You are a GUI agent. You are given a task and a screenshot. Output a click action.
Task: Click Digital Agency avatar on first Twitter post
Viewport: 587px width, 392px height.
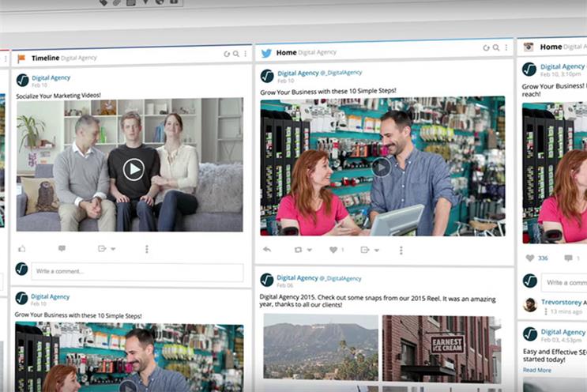267,76
